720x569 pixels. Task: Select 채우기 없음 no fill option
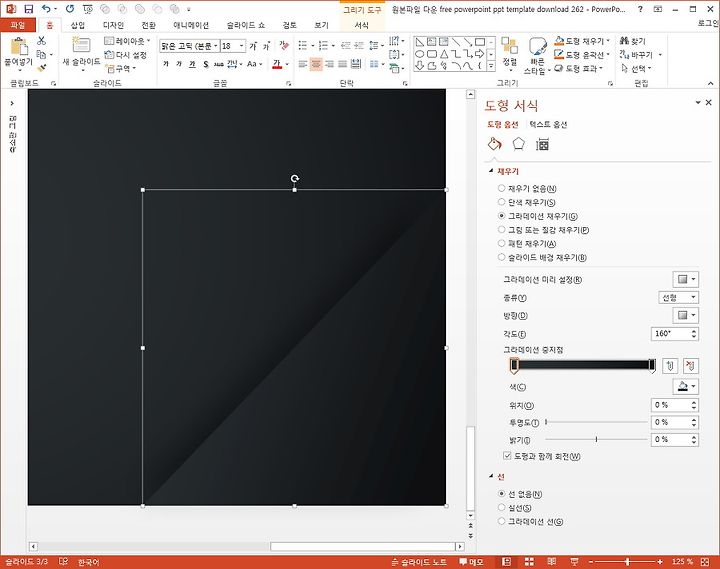tap(527, 188)
